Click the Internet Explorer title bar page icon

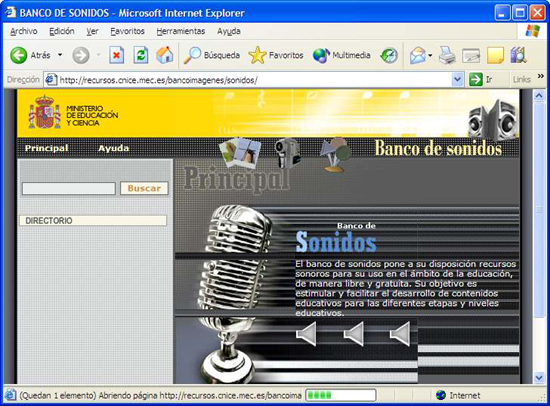coord(10,12)
